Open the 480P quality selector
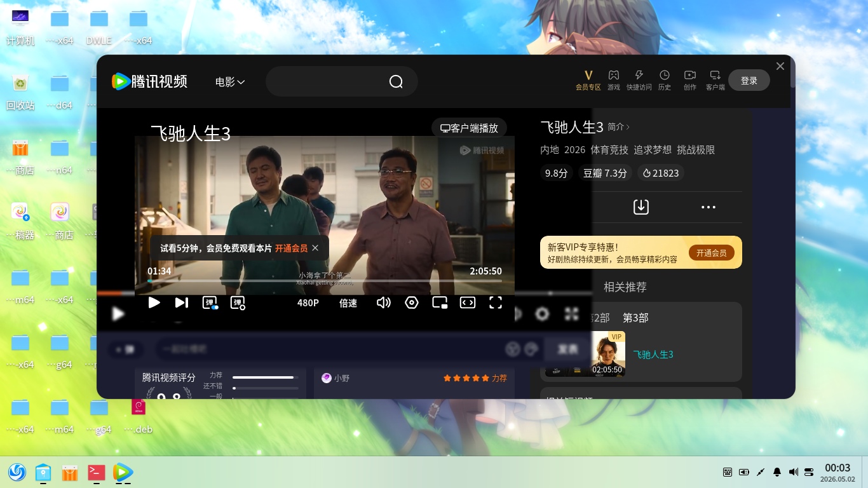The width and height of the screenshot is (868, 488). click(308, 303)
